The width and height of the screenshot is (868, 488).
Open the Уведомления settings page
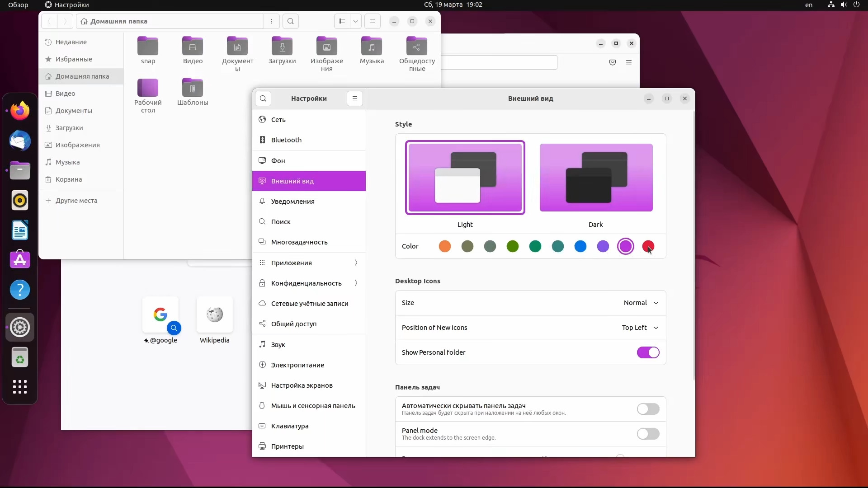pos(309,201)
